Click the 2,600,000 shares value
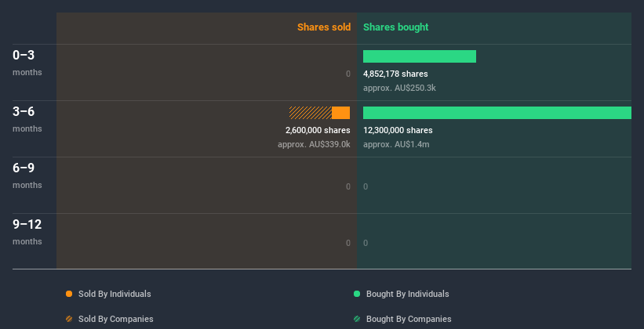The height and width of the screenshot is (329, 644). 318,130
